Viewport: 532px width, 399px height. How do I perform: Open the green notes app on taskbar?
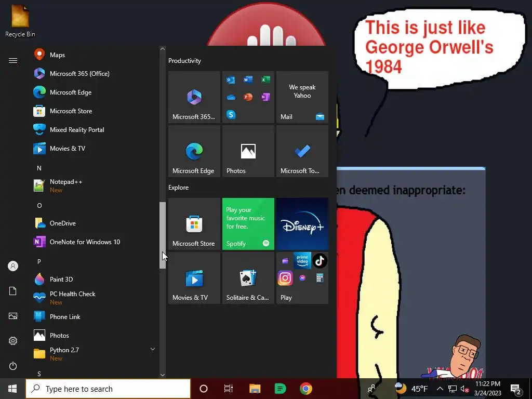(x=280, y=389)
